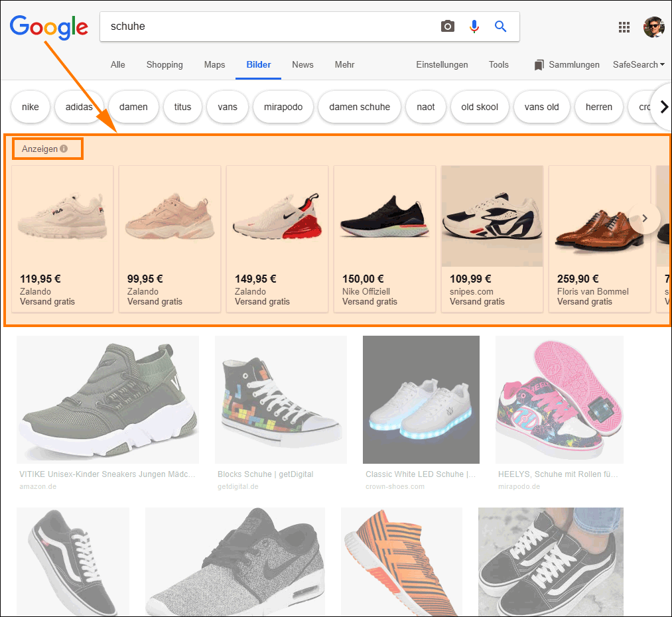Open the 109,99 € snipes.com ad

[x=492, y=239]
